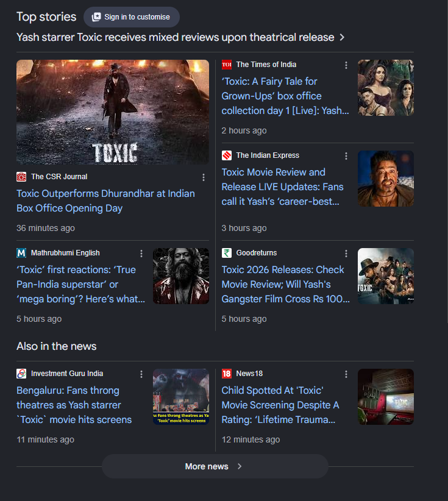Click the Times of India story cast thumbnail

click(386, 88)
